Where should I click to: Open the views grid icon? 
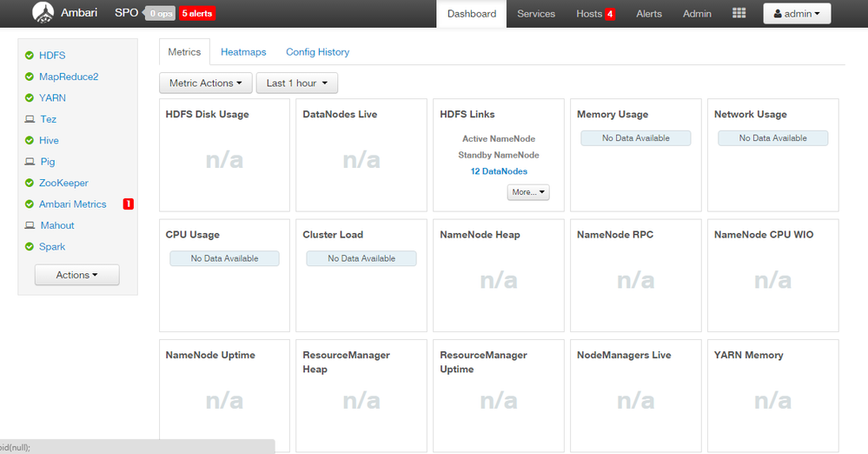(x=739, y=13)
